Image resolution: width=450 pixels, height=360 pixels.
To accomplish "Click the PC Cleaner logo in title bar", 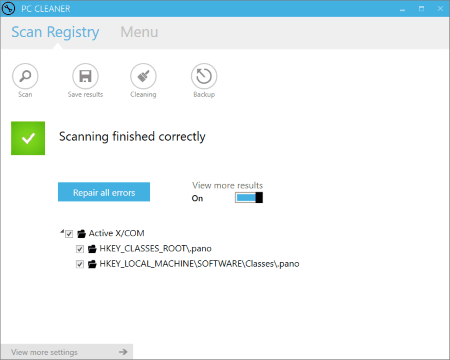I will coord(8,8).
